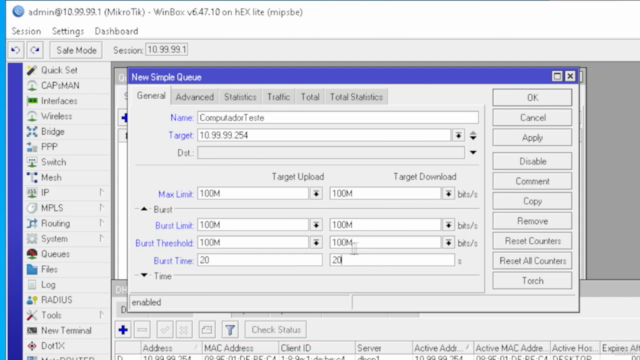
Task: Open Wireless in sidebar
Action: 56,116
